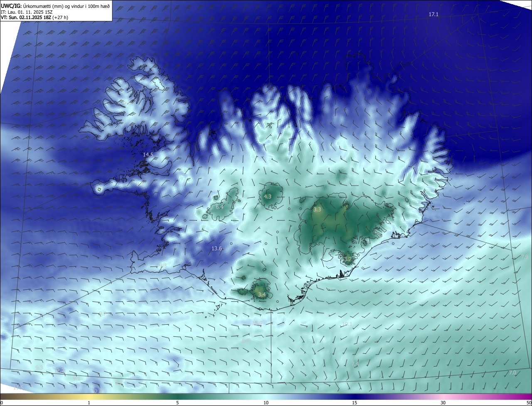Click the map value label 14.5
The image size is (532, 406).
click(148, 154)
